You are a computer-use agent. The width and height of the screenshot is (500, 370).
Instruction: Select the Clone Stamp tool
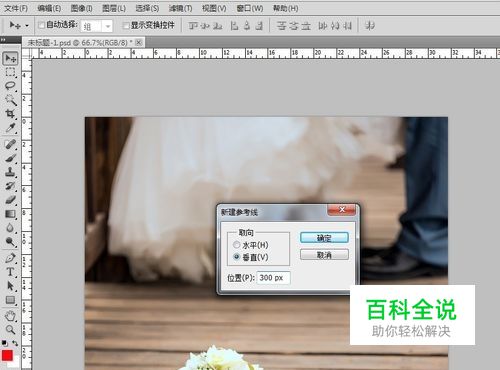point(10,172)
